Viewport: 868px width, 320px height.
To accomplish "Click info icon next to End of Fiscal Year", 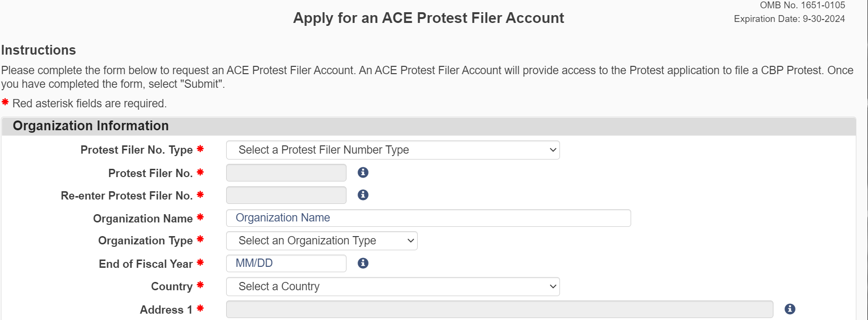I will pos(363,263).
